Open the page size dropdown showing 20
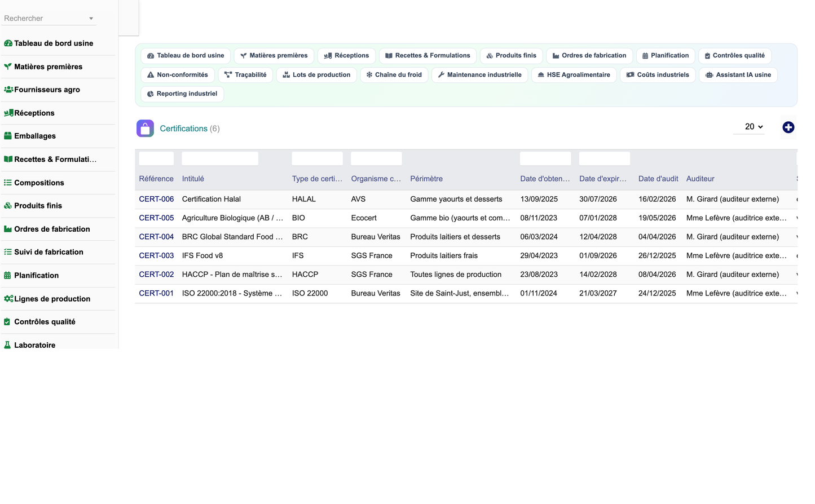Screen dimensions: 815x504 (x=749, y=127)
